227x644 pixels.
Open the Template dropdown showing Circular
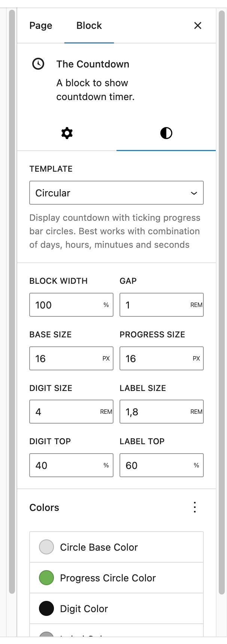(116, 193)
